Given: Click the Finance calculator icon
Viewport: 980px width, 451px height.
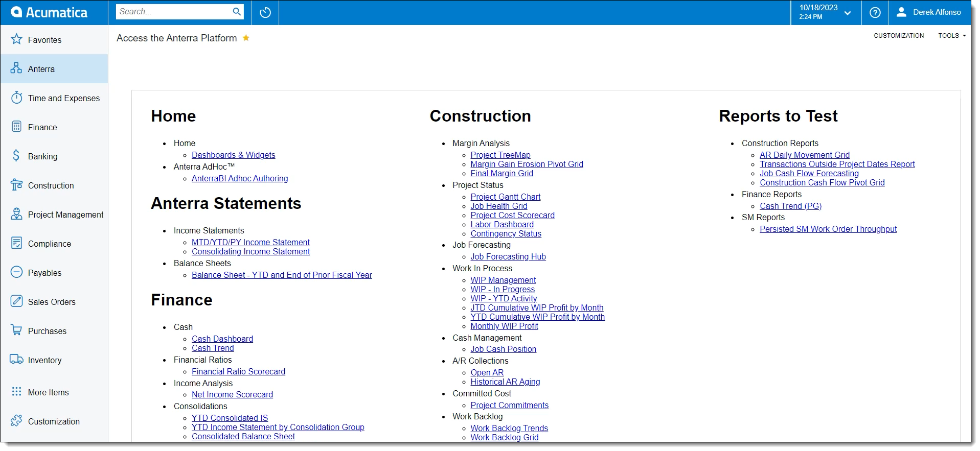Looking at the screenshot, I should (x=16, y=127).
